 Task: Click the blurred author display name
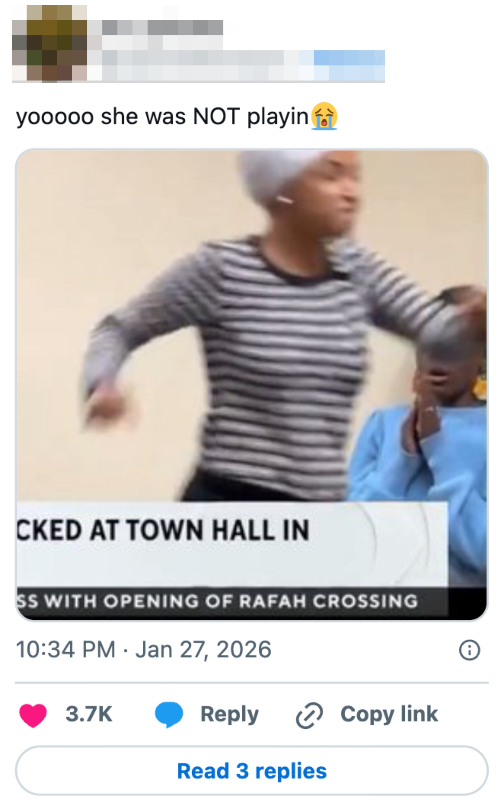point(163,27)
